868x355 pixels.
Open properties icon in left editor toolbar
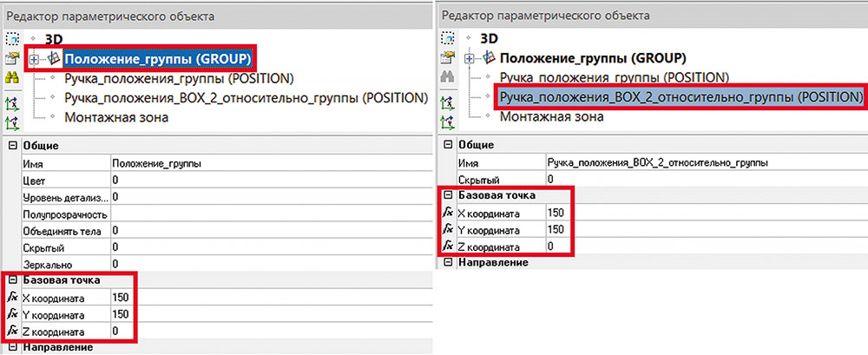click(12, 58)
